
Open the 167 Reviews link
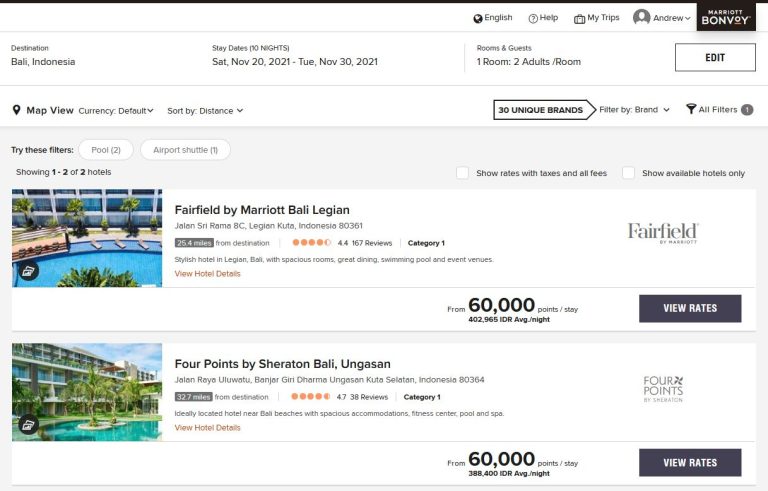pos(372,243)
